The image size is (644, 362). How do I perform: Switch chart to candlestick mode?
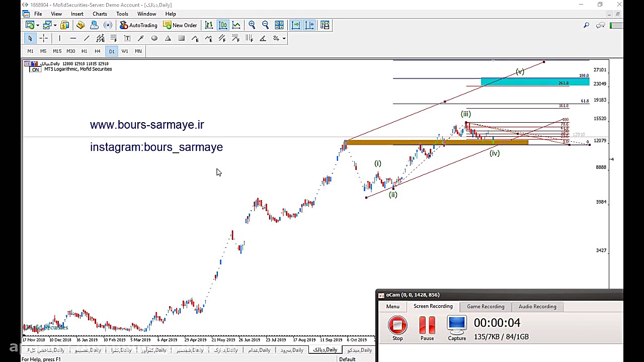[223, 25]
